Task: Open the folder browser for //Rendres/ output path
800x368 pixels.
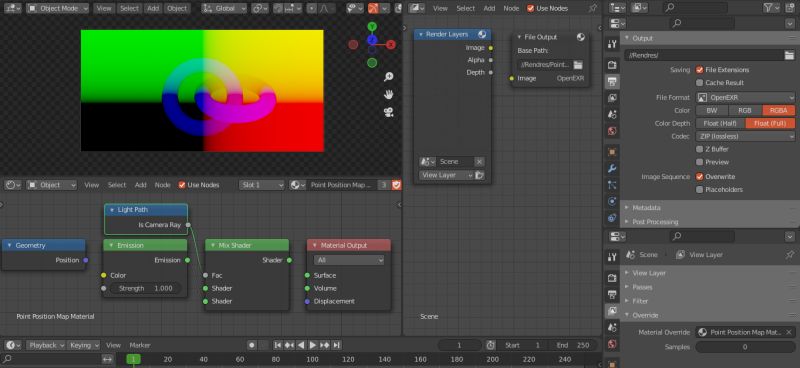Action: pyautogui.click(x=789, y=55)
